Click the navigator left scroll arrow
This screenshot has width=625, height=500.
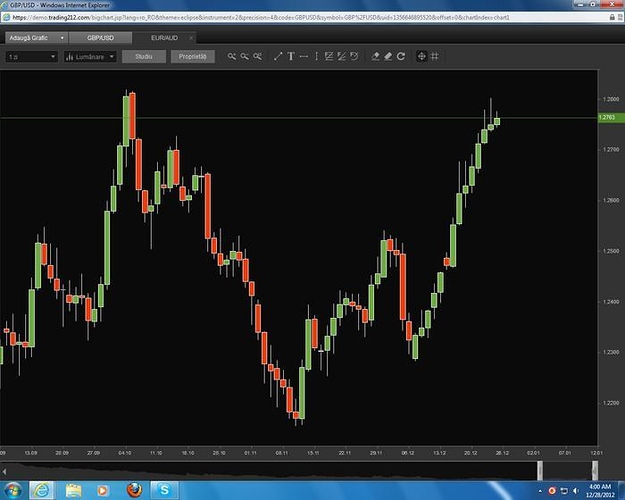[4, 472]
